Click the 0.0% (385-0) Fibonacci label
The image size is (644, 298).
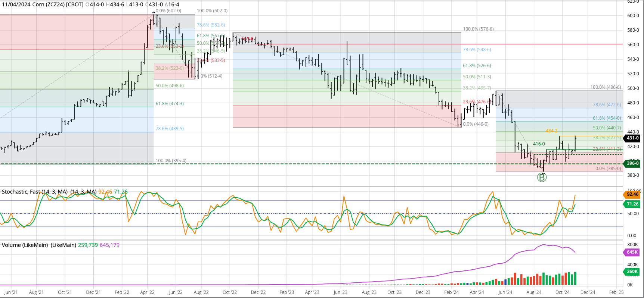(608, 169)
